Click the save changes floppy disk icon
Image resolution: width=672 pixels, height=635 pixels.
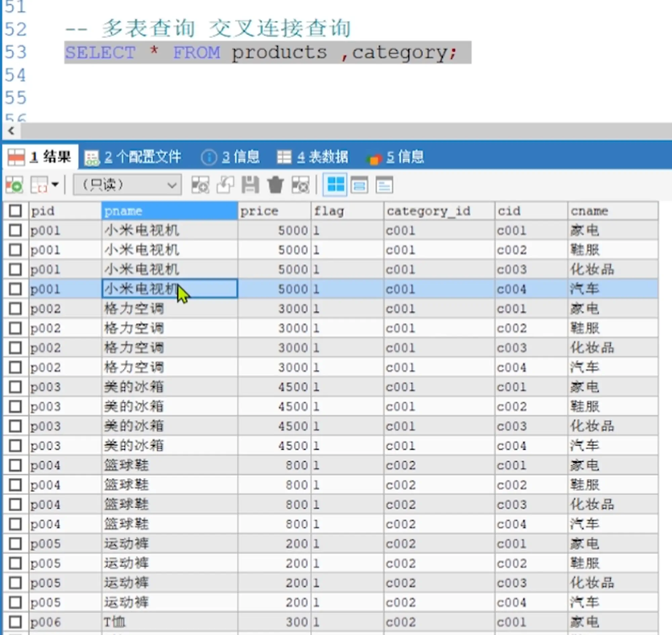click(x=250, y=185)
